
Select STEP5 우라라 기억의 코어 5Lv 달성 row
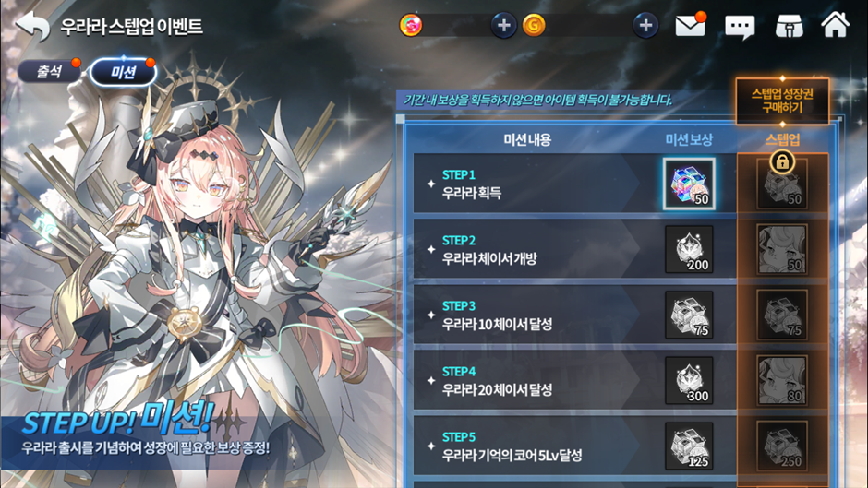coord(574,446)
